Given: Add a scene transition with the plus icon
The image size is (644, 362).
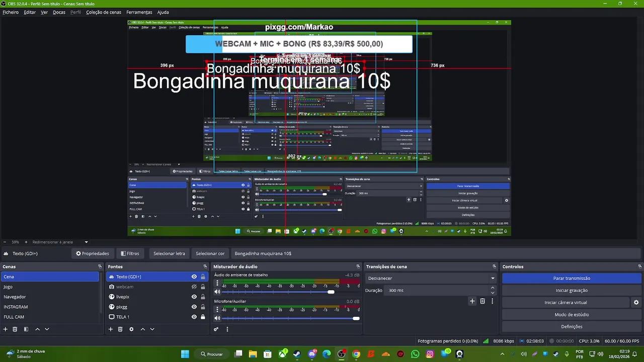Looking at the screenshot, I should pyautogui.click(x=472, y=301).
